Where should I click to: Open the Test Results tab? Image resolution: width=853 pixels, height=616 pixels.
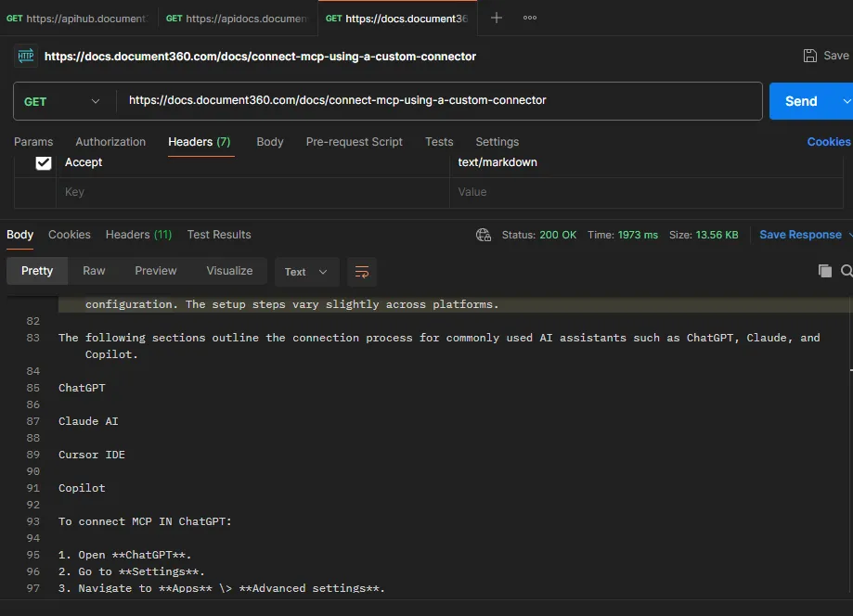coord(219,235)
